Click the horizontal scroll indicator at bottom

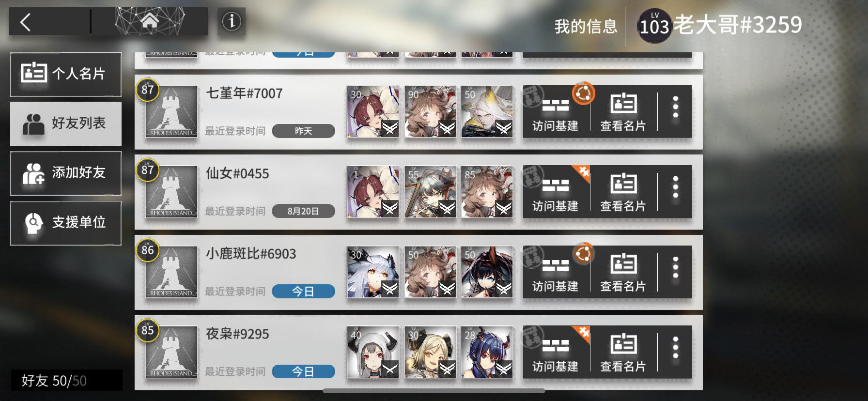click(x=434, y=390)
